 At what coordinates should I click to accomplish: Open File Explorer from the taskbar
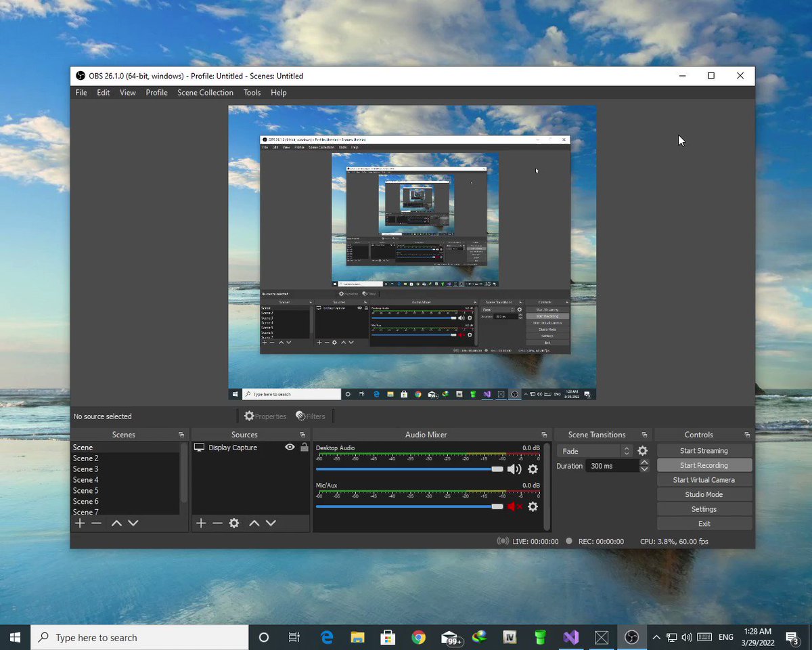point(357,637)
